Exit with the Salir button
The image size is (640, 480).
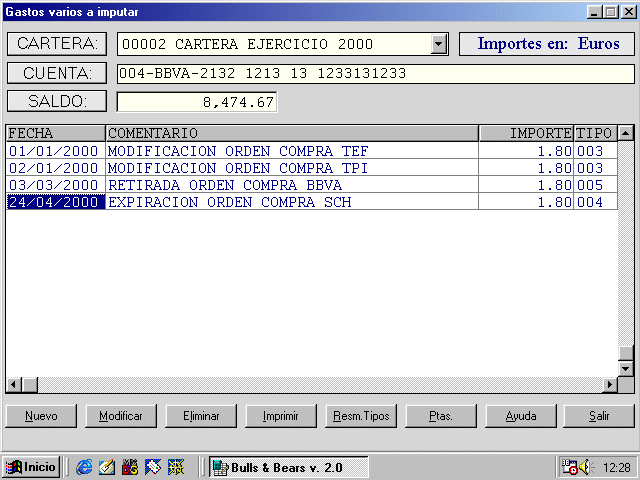click(x=599, y=416)
